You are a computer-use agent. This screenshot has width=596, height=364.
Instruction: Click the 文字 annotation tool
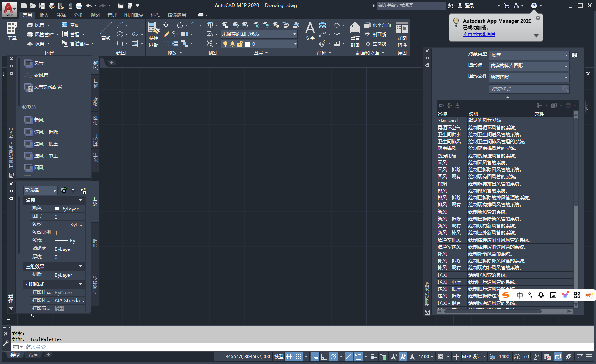[x=310, y=30]
